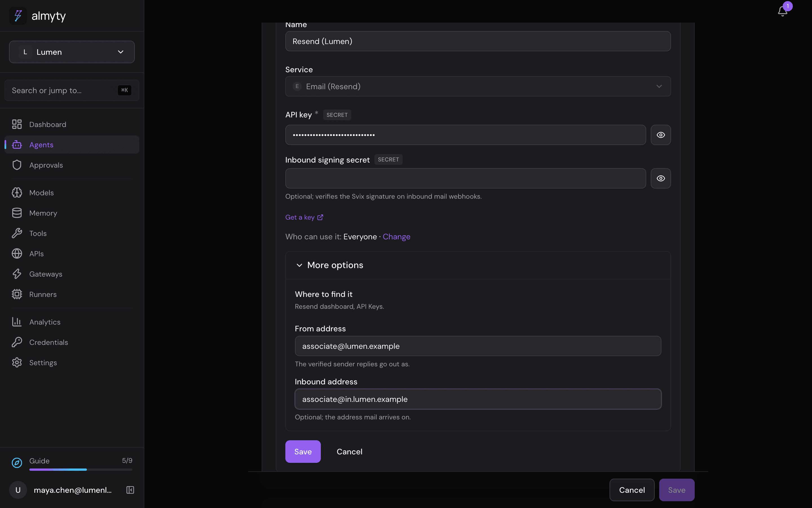Screen dimensions: 812x508
Task: Click the purple Save button under options
Action: coord(303,452)
